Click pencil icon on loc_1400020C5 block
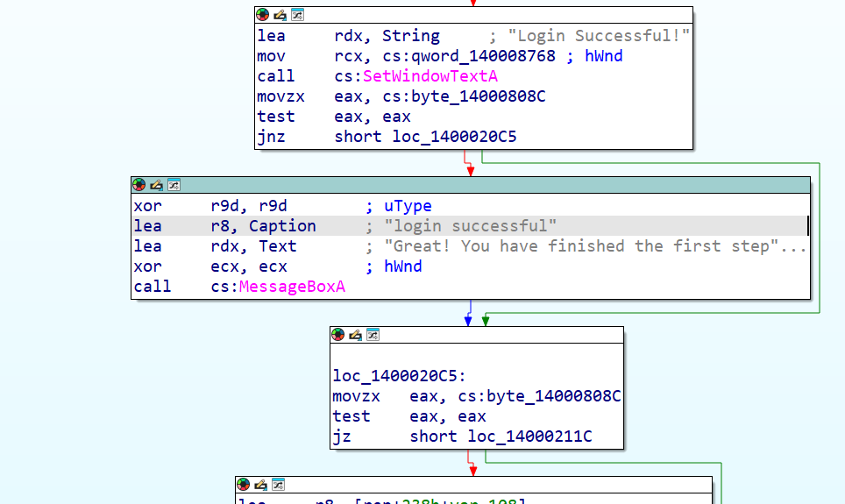Screen dimensions: 845x504 (x=355, y=335)
